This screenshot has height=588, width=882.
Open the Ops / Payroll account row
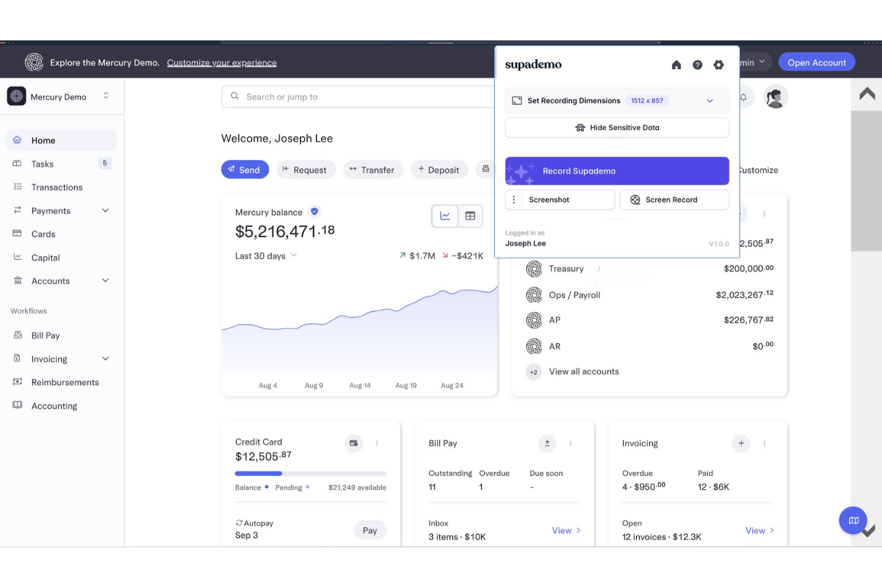[x=650, y=295]
